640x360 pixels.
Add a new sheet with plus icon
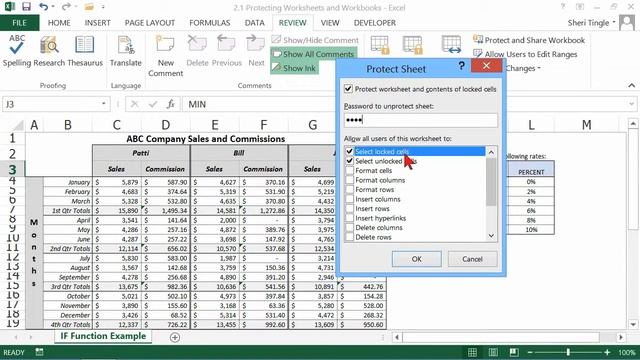[x=175, y=337]
